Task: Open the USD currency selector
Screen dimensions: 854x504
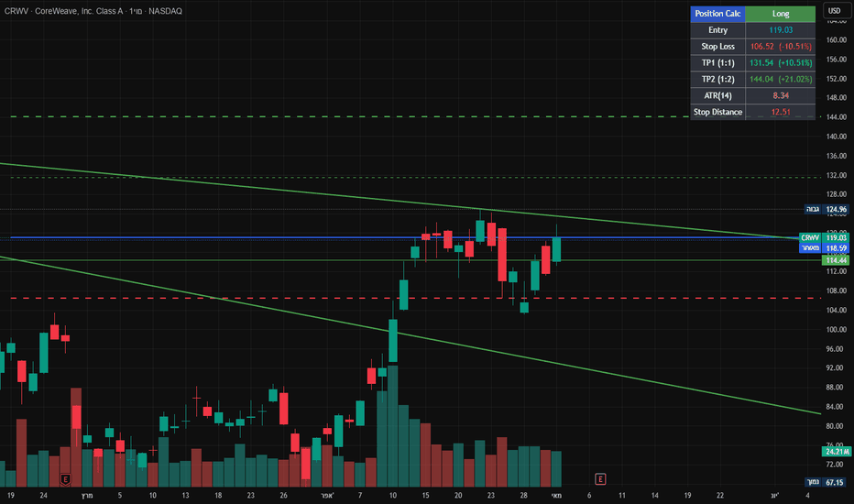Action: pyautogui.click(x=835, y=10)
